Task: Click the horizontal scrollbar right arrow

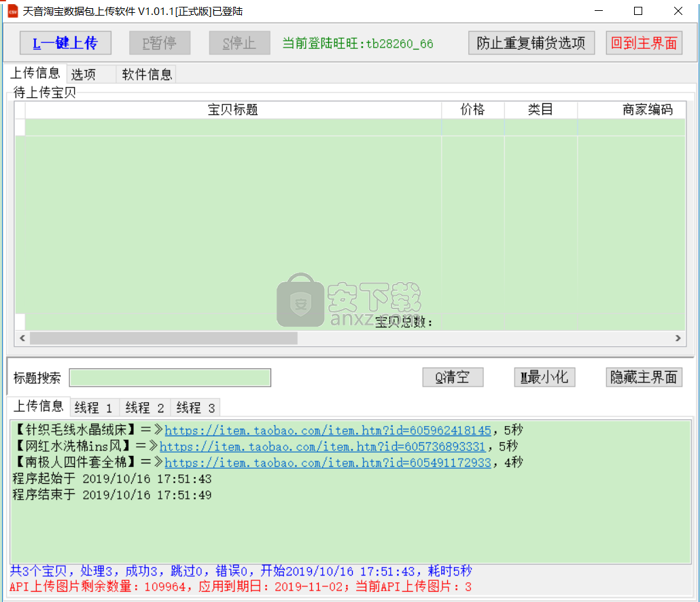Action: [678, 338]
